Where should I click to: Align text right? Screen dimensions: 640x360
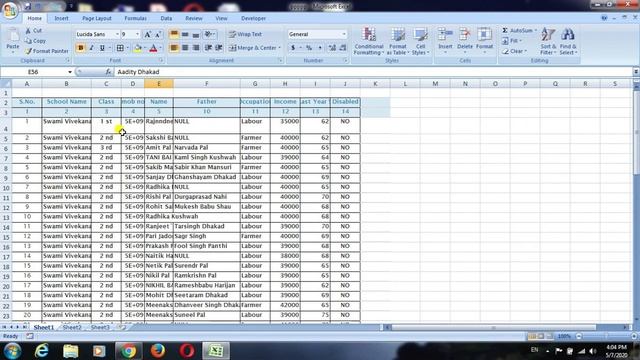point(196,48)
